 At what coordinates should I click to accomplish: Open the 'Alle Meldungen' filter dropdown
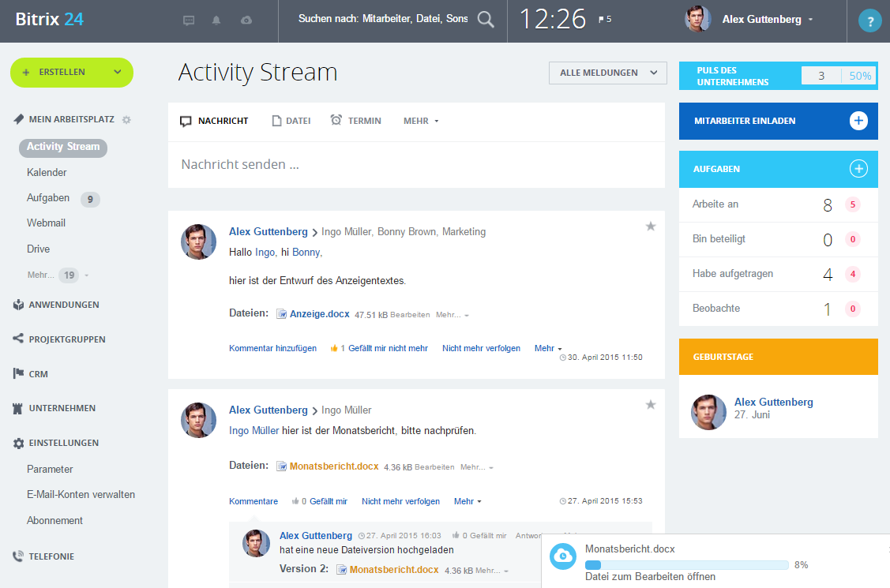click(607, 73)
